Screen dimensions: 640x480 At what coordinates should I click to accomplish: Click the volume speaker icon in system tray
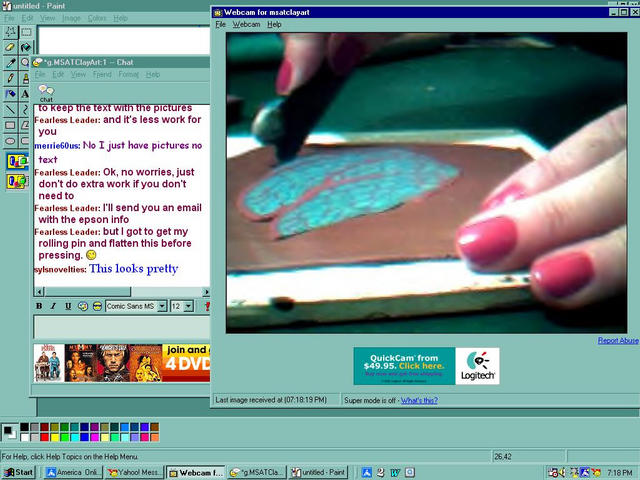pos(562,473)
